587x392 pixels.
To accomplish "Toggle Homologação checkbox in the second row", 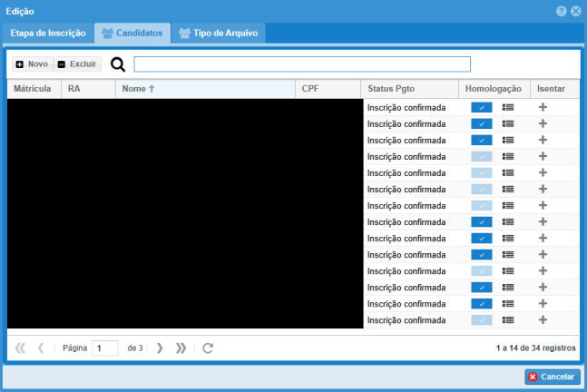I will point(481,123).
